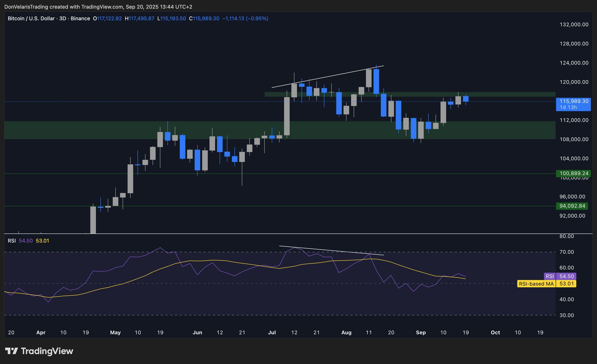Viewport: 597px width, 364px height.
Task: Click the Bitcoin / U.S. Dollar chart title
Action: [31, 19]
